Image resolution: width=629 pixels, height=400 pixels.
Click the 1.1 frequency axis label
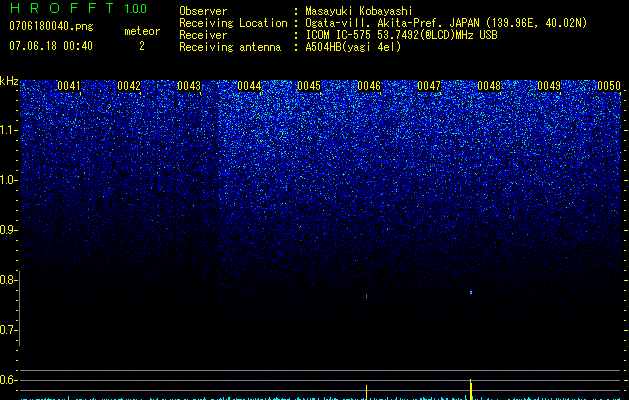8,130
